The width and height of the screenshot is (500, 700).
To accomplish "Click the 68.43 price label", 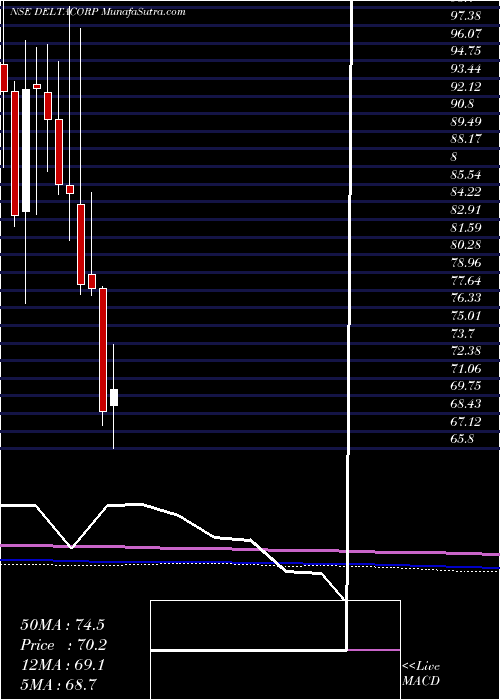I will coord(466,404).
